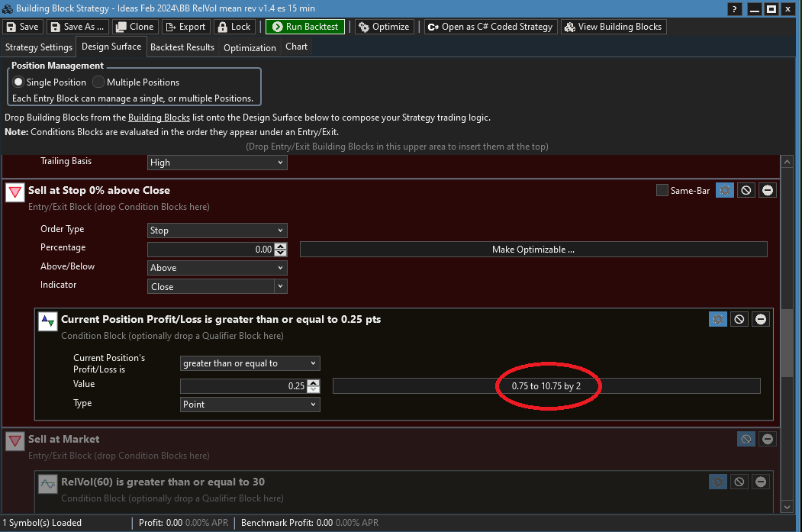Click the Profit/Loss Value input field
Image resolution: width=802 pixels, height=532 pixels.
(244, 386)
